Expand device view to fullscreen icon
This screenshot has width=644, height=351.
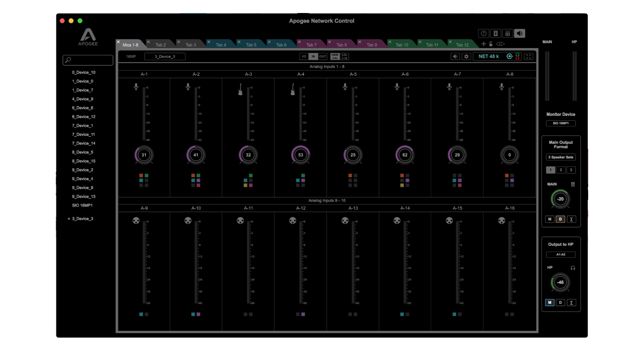click(x=529, y=57)
